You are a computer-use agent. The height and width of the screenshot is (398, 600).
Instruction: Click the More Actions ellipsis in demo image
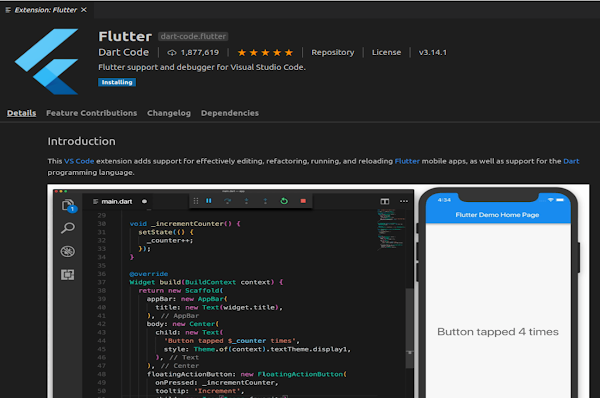pyautogui.click(x=404, y=201)
